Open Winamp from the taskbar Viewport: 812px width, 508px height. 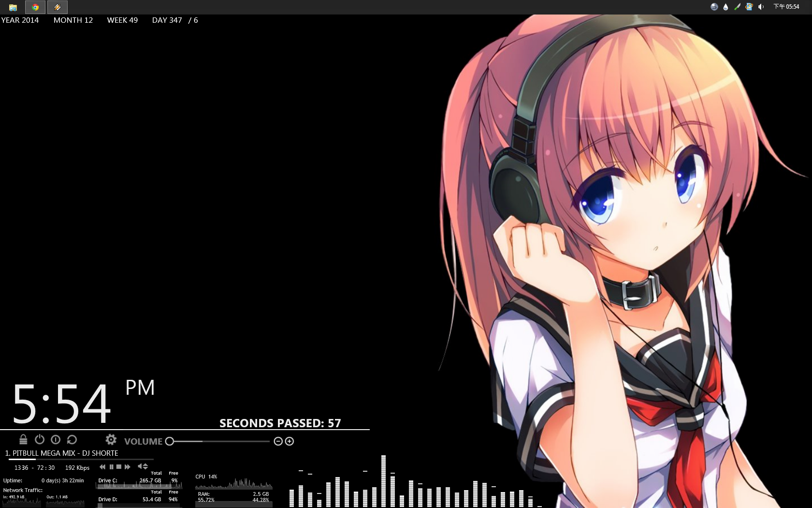click(x=57, y=7)
